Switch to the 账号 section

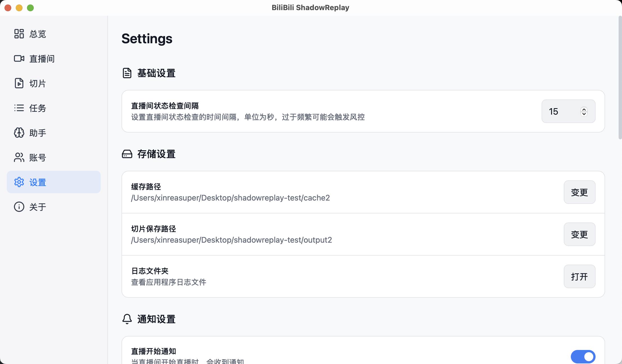point(37,157)
